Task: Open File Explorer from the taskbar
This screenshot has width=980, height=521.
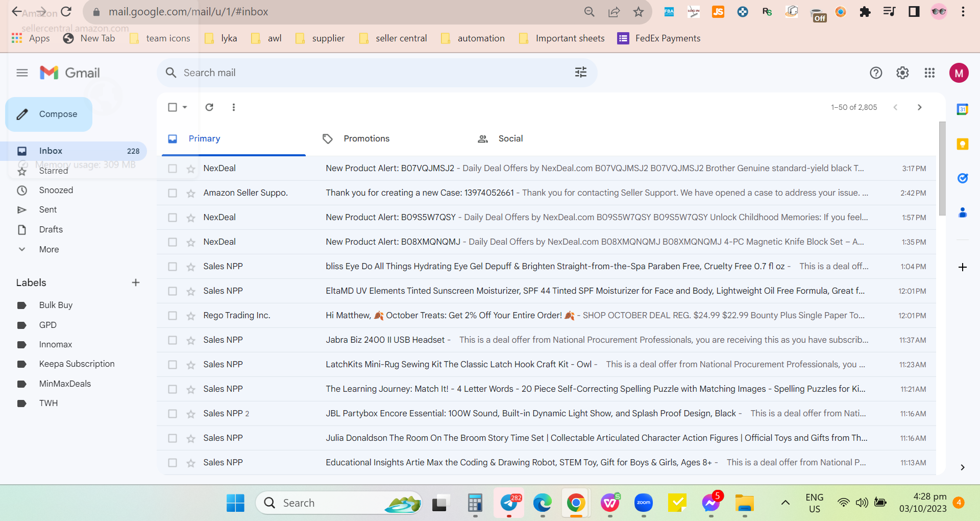Action: (x=745, y=503)
